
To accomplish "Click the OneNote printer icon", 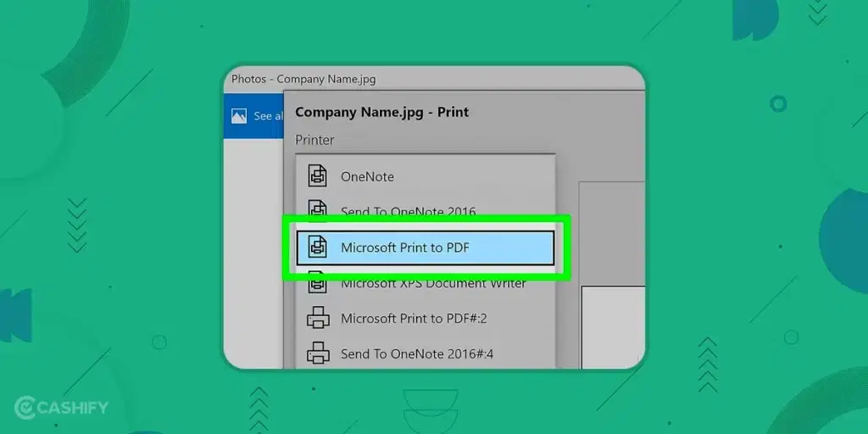I will (x=318, y=176).
